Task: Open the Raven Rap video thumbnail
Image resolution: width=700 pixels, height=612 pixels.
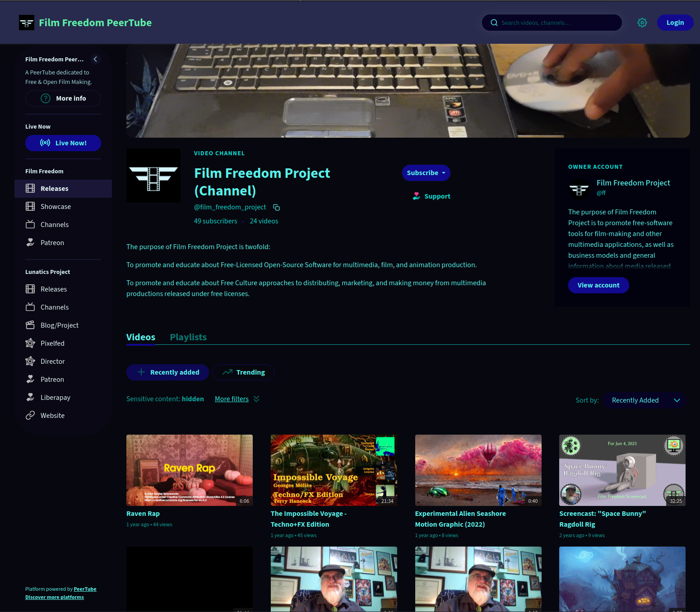Action: click(x=190, y=470)
